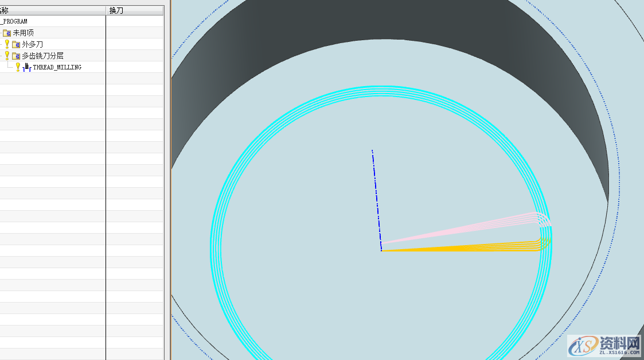The image size is (644, 360).
Task: Select the THREAD_MILLING operation label
Action: 57,67
